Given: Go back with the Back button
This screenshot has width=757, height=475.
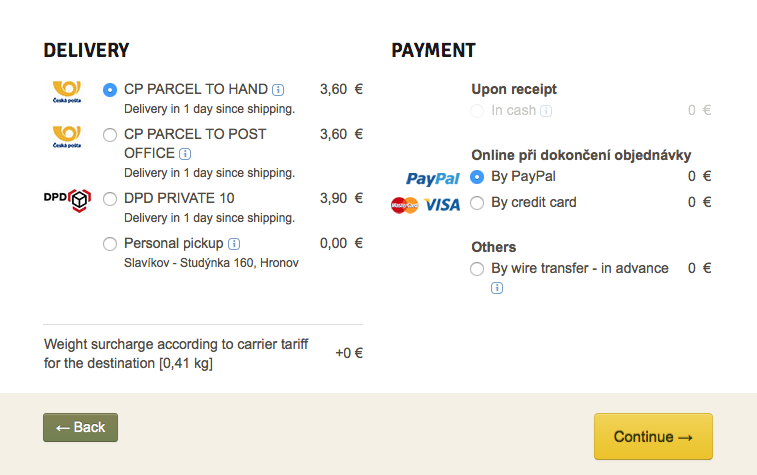Looking at the screenshot, I should [x=80, y=427].
